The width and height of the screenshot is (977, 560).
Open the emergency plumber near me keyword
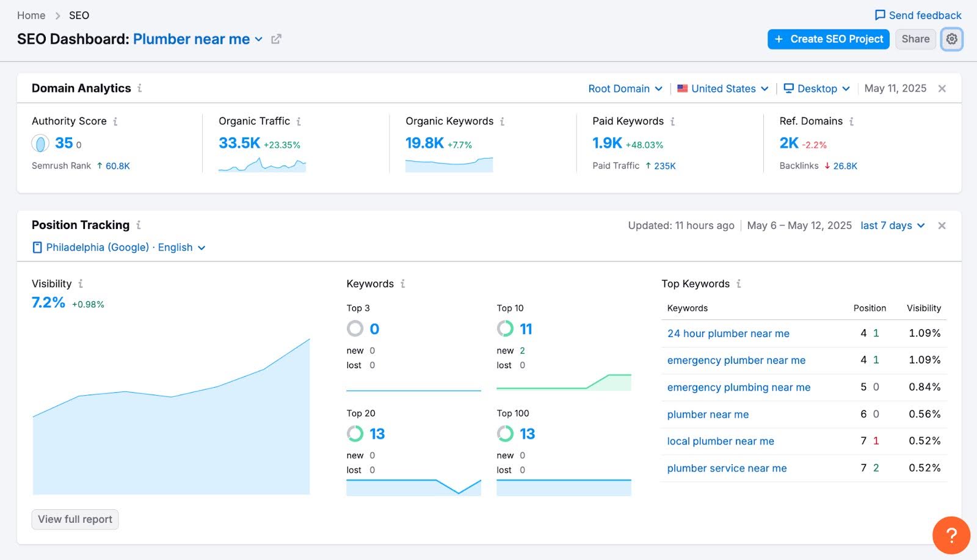(736, 360)
